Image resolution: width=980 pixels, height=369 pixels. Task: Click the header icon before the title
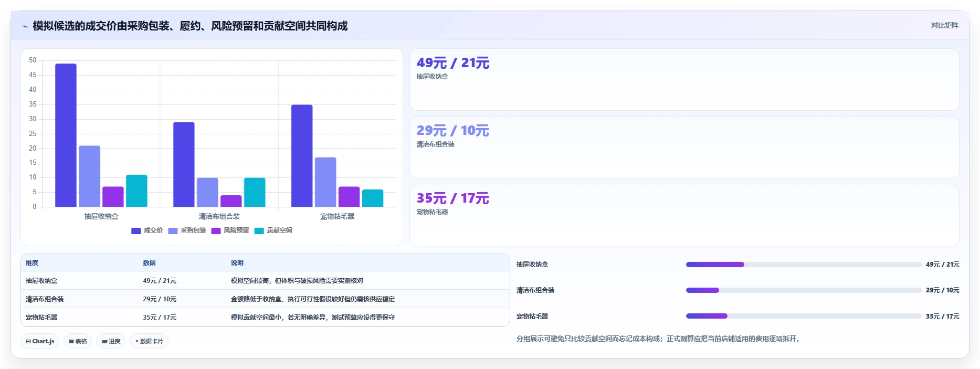(25, 26)
